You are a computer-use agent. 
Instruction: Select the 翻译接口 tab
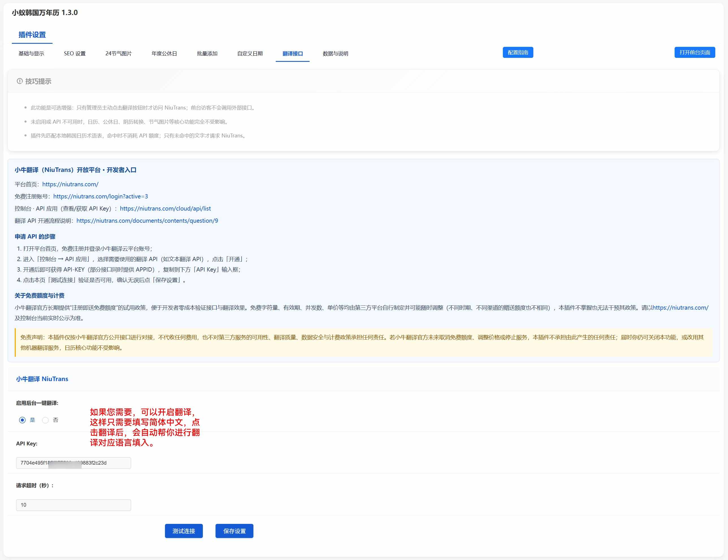[293, 53]
